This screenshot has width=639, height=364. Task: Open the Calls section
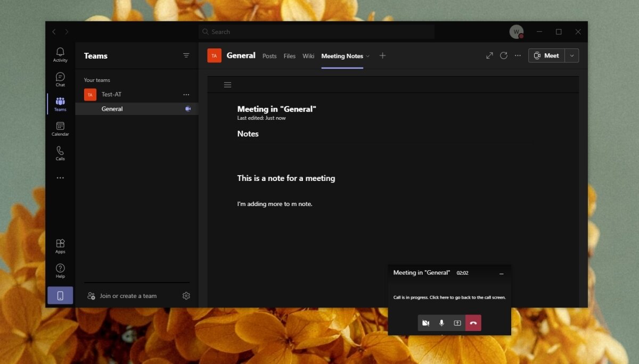click(x=60, y=153)
